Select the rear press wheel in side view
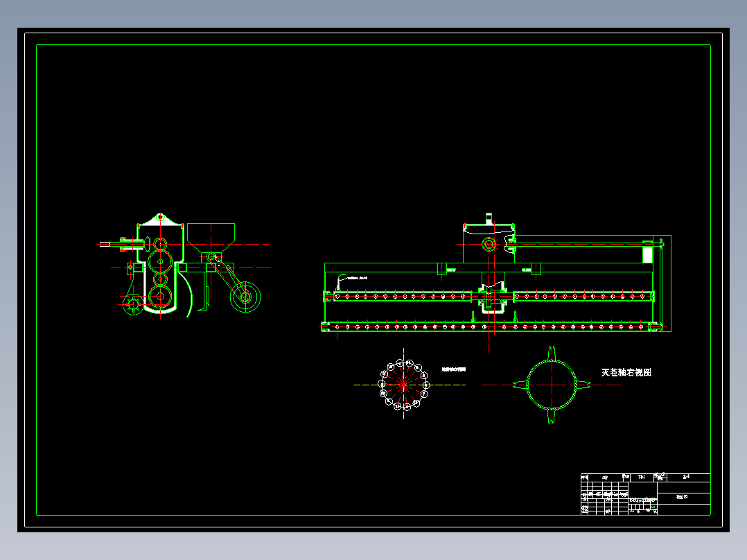 pyautogui.click(x=245, y=297)
